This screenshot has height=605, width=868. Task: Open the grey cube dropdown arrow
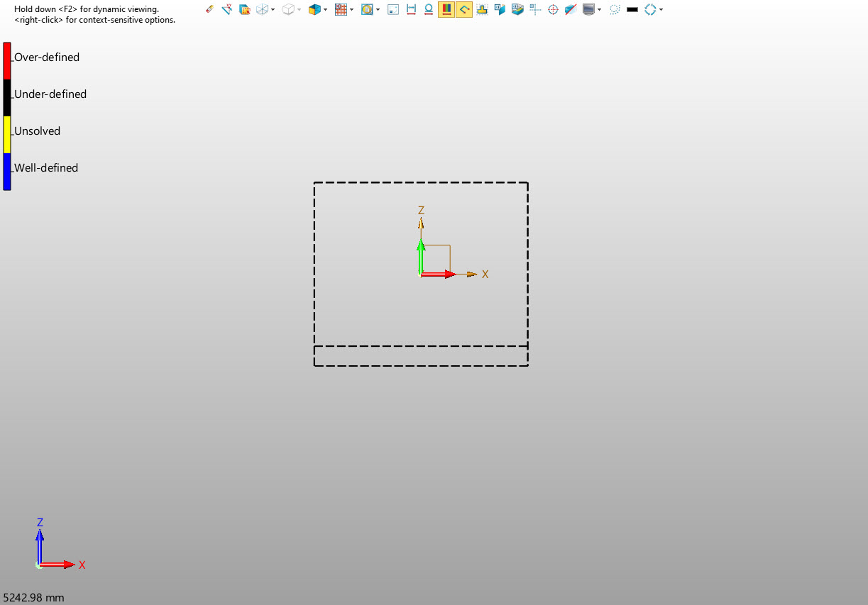[299, 10]
